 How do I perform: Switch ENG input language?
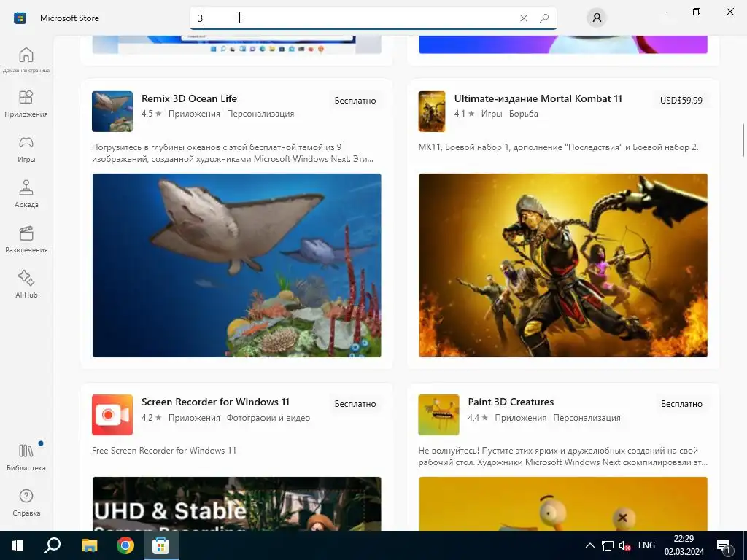pyautogui.click(x=646, y=545)
